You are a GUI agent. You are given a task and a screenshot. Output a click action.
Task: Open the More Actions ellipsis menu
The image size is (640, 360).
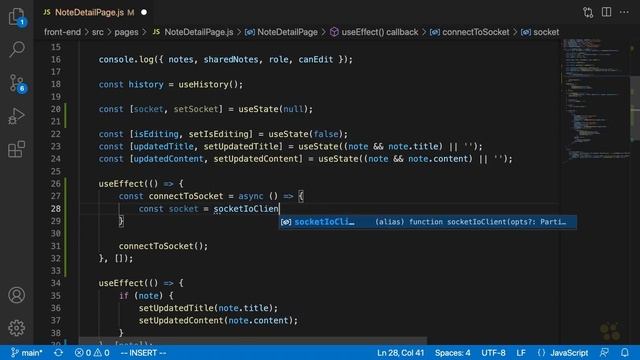click(624, 12)
